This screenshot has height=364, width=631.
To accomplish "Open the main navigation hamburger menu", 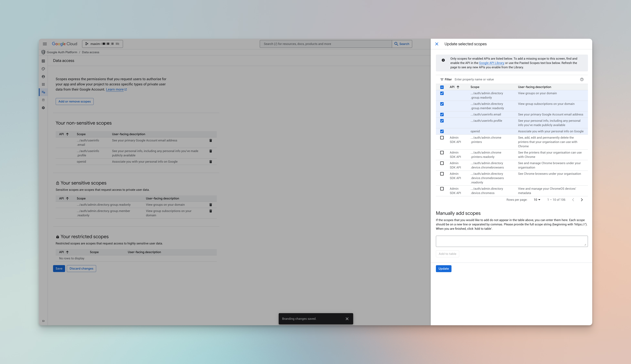I will pos(45,44).
